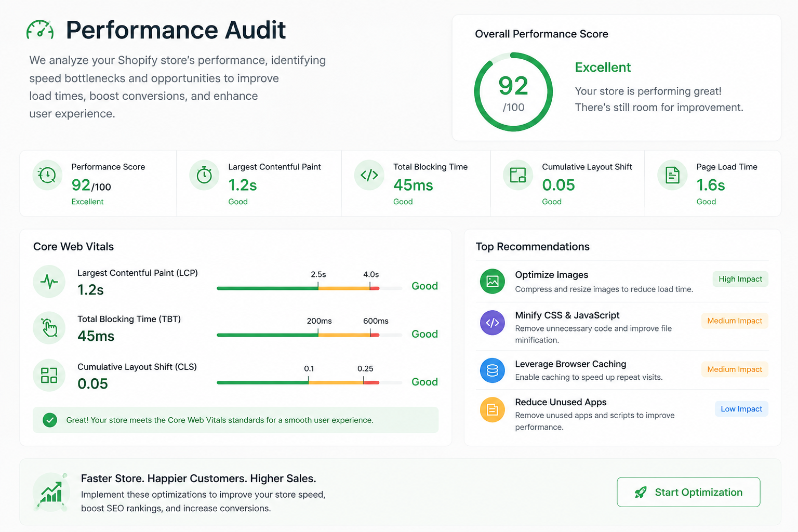Viewport: 798px width, 532px height.
Task: Click the green image icon for Optimize Images
Action: 493,282
